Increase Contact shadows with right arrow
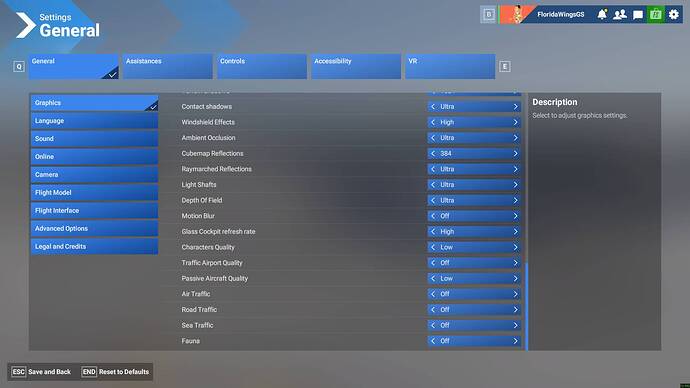The image size is (690, 388). pos(515,106)
